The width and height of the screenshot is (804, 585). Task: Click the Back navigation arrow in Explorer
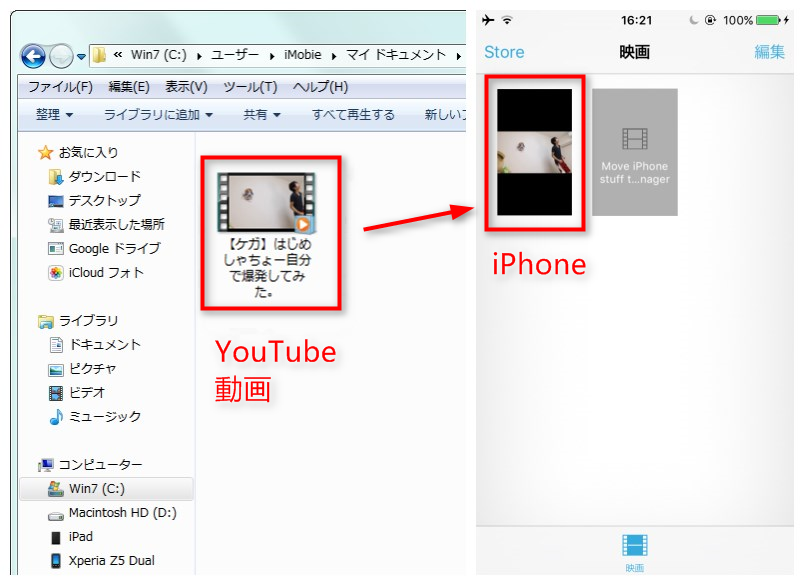click(33, 56)
